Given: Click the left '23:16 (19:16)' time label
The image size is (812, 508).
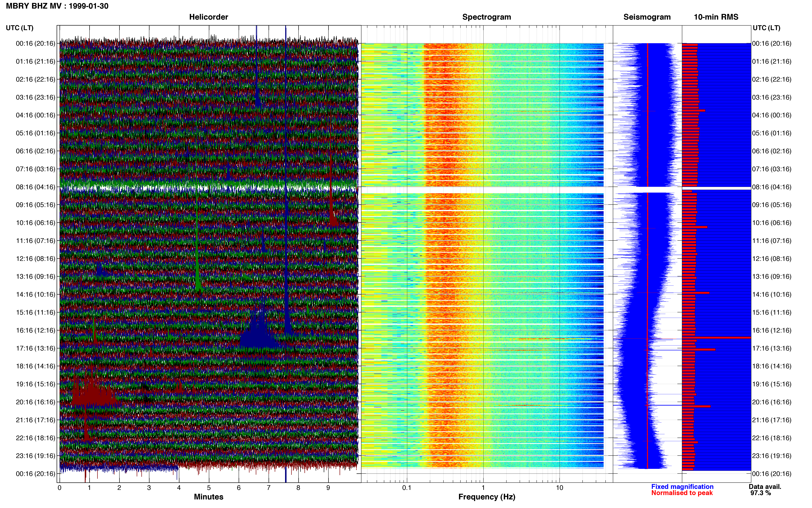Looking at the screenshot, I should tap(36, 456).
